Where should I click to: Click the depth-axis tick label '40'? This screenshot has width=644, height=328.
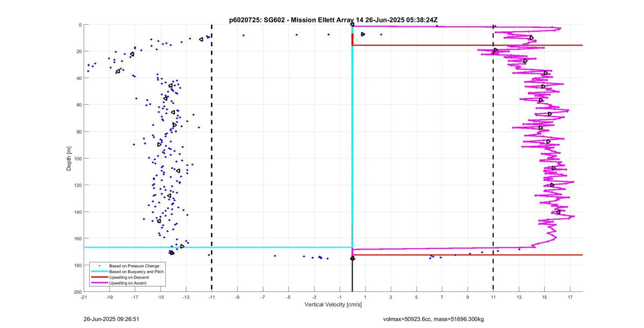click(79, 78)
